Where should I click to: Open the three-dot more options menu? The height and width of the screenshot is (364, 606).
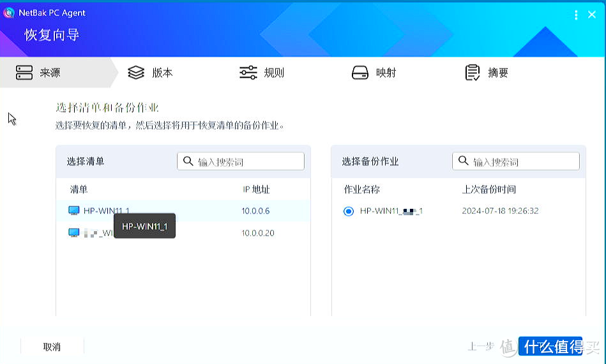(x=576, y=15)
